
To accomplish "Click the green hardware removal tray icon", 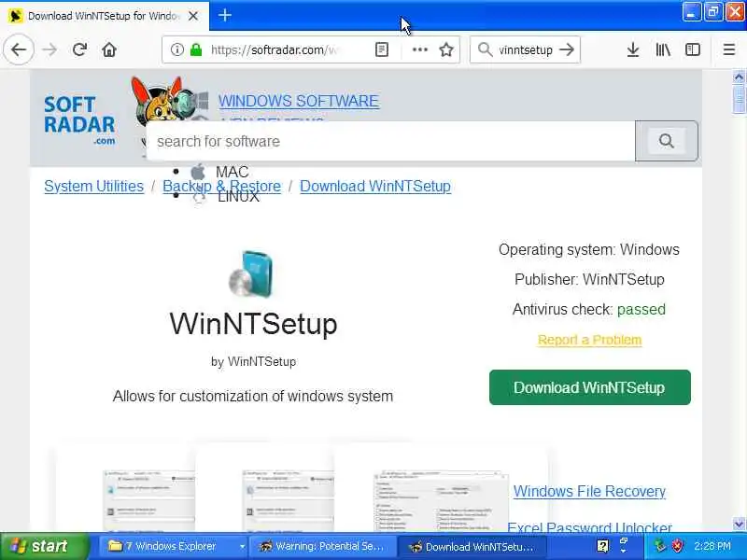I will (x=660, y=546).
